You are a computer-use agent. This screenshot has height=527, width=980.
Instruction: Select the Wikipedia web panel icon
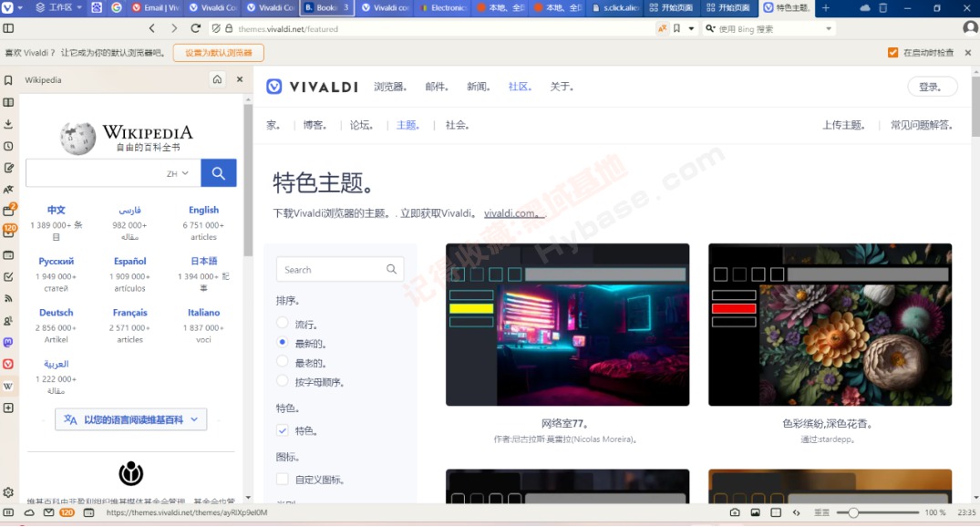coord(8,386)
